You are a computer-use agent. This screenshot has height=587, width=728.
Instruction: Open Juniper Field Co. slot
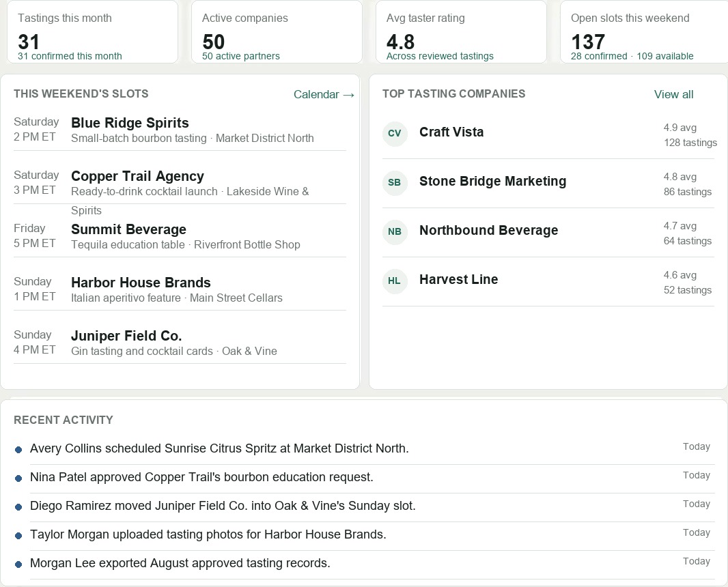click(126, 336)
